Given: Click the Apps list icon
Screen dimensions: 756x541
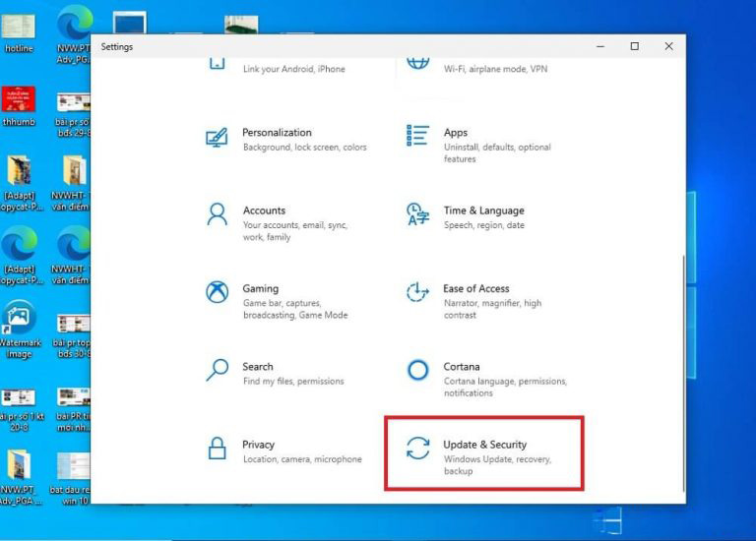Looking at the screenshot, I should (417, 136).
